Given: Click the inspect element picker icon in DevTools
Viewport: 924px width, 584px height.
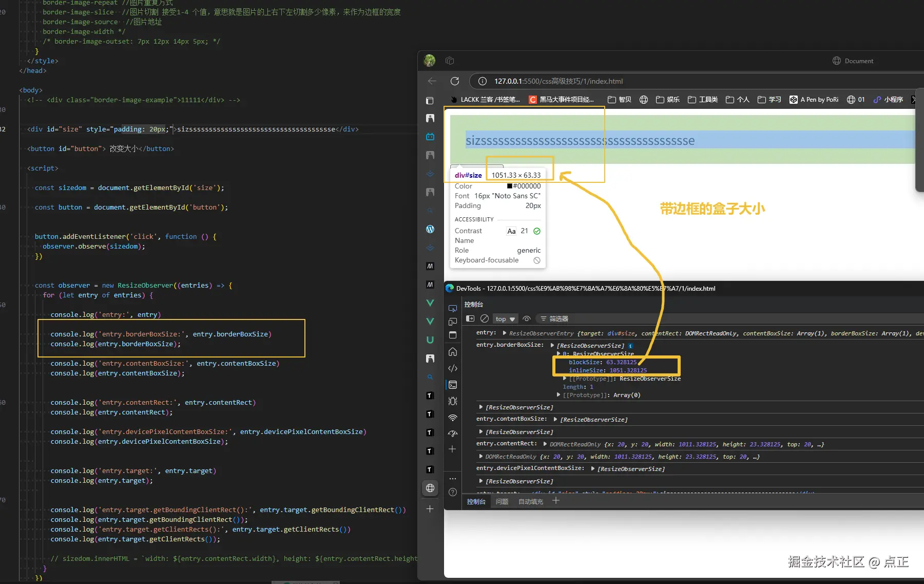Looking at the screenshot, I should click(452, 308).
